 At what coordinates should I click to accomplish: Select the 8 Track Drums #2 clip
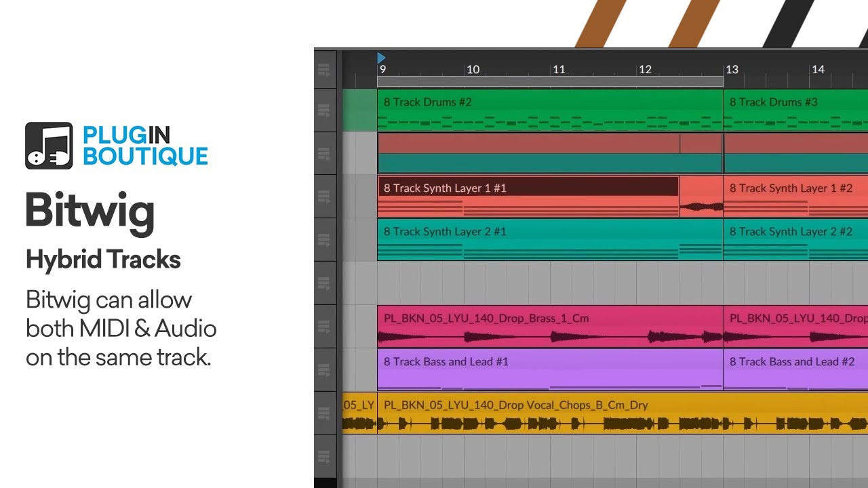pos(550,110)
